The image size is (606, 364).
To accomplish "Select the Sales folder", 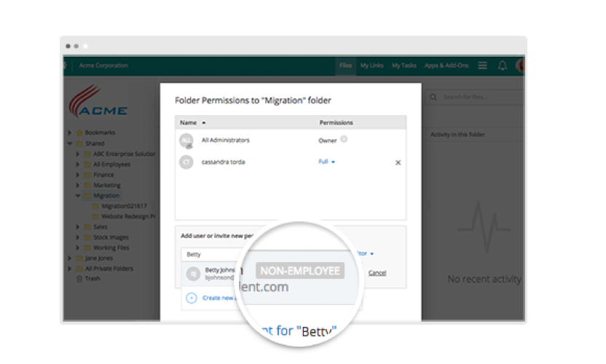I will click(101, 227).
